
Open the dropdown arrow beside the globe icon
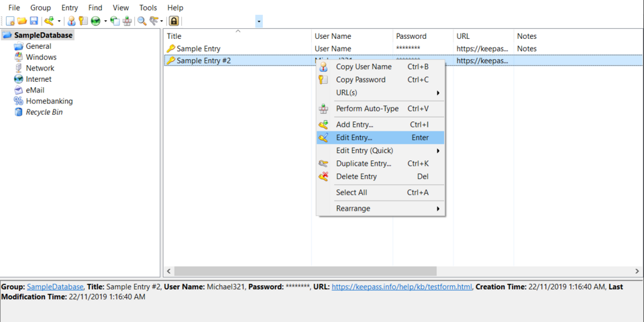pyautogui.click(x=105, y=21)
